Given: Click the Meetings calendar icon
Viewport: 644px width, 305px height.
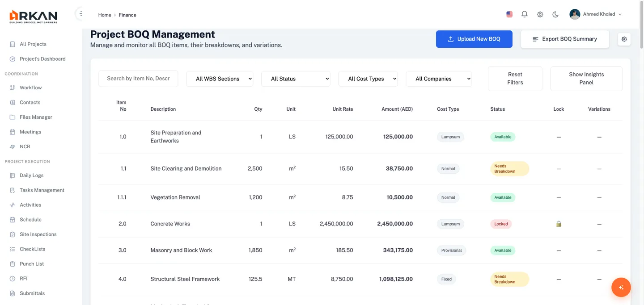Looking at the screenshot, I should (x=12, y=131).
